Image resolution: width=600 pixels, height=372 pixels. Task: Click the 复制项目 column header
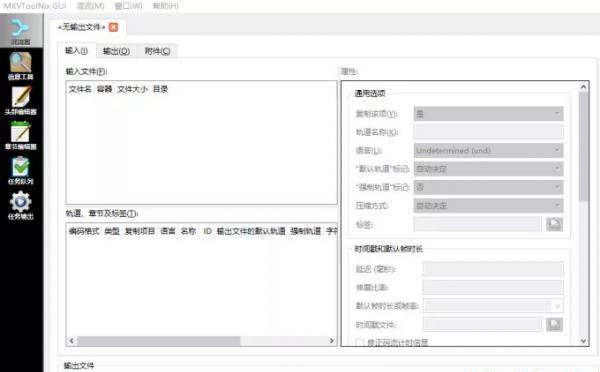140,231
